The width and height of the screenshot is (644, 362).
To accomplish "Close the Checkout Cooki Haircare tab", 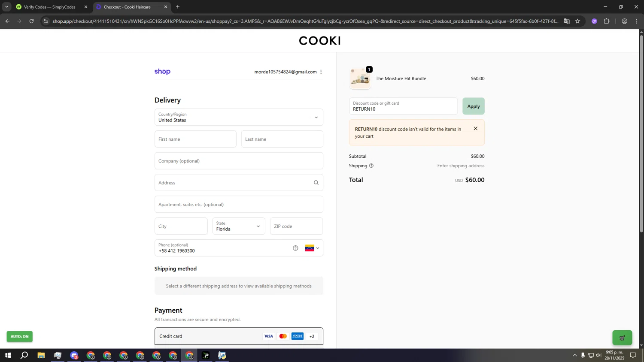I will click(166, 7).
